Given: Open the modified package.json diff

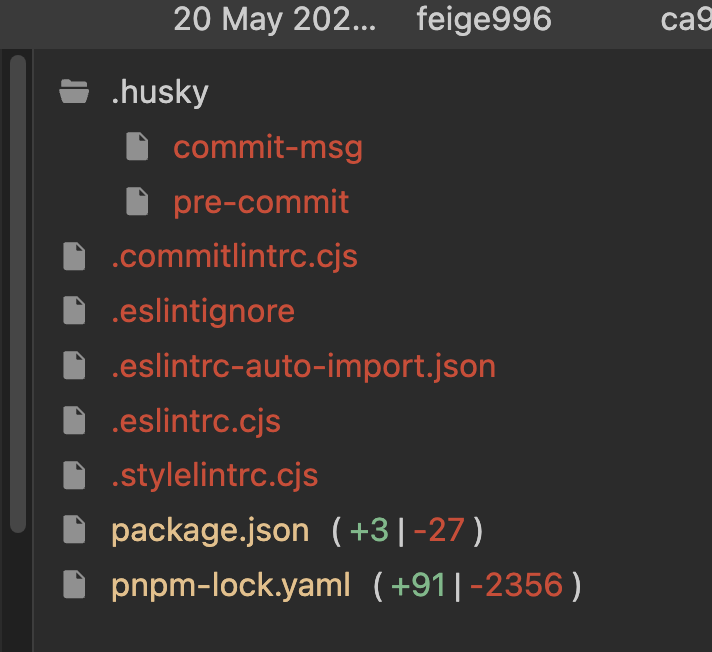Looking at the screenshot, I should tap(210, 530).
